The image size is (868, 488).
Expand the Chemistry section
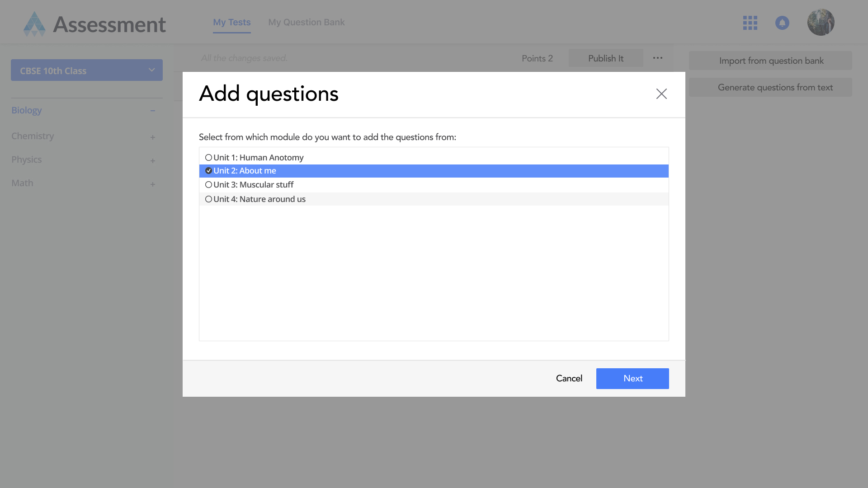pos(153,137)
